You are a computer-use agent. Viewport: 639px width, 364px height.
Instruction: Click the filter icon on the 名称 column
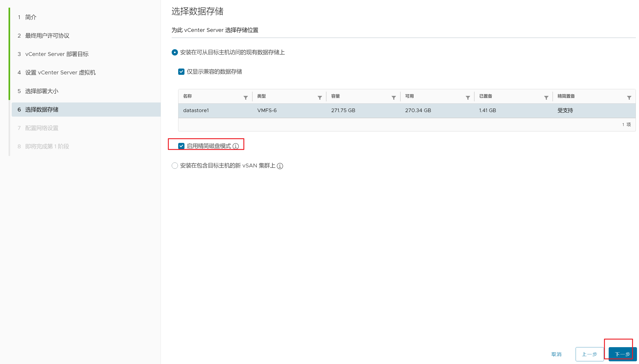[x=246, y=98]
